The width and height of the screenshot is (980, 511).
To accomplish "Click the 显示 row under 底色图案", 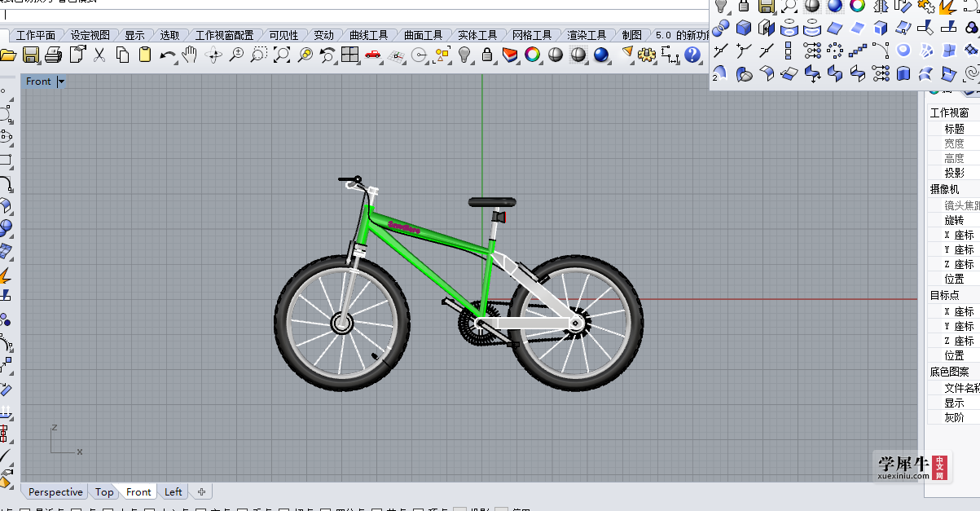I will pyautogui.click(x=954, y=403).
